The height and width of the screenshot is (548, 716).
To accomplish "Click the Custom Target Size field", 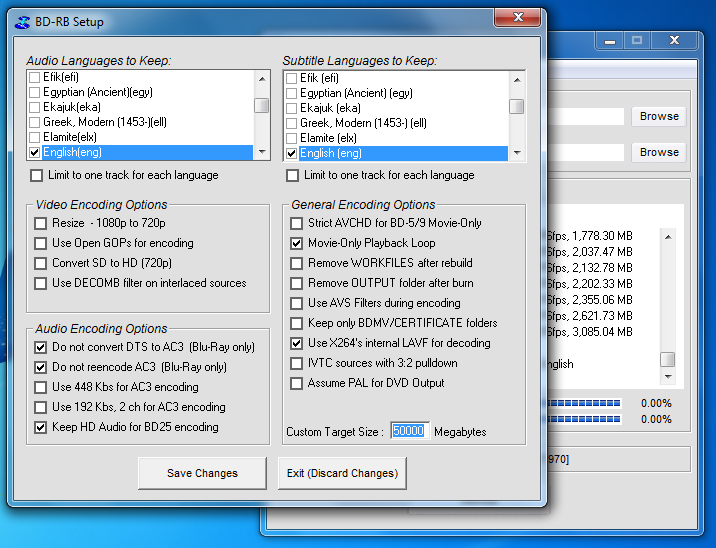I will (410, 431).
